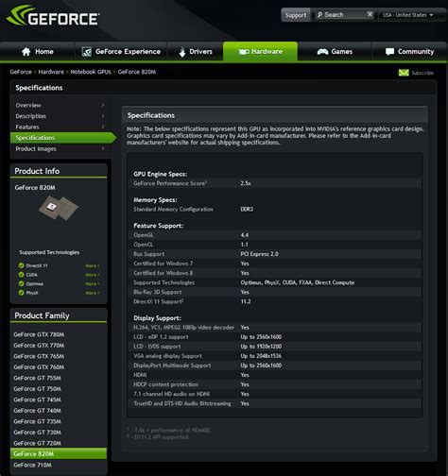Click the Optimus, PhysX, CUDA technologies value
Screen dimensions: 448x476
coord(298,282)
